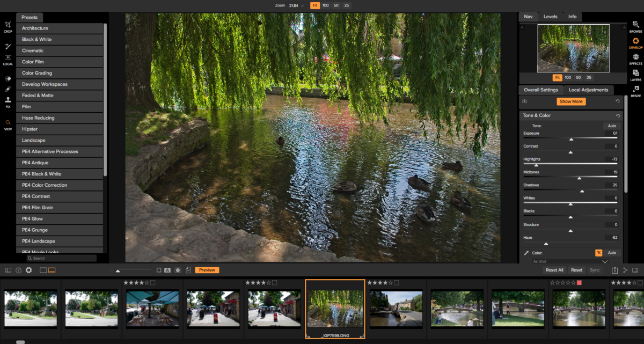Toggle the compare square icon
The image size is (644, 344).
[x=159, y=270]
